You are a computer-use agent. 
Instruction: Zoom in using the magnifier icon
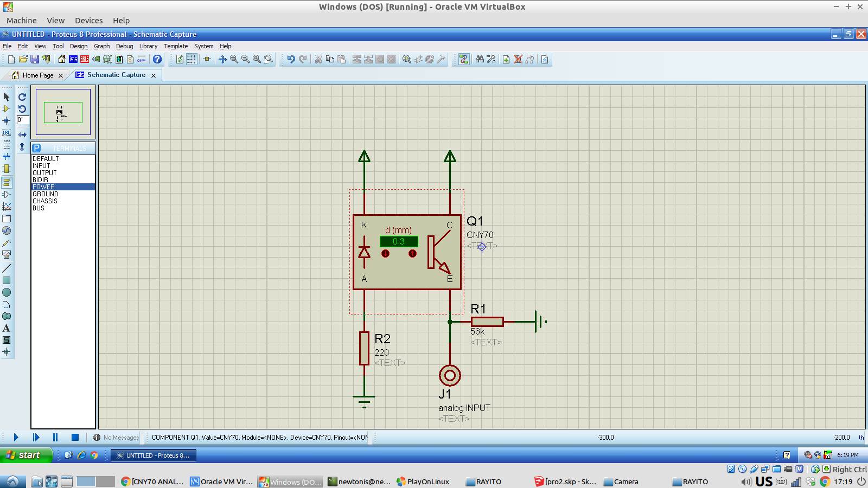(x=232, y=60)
